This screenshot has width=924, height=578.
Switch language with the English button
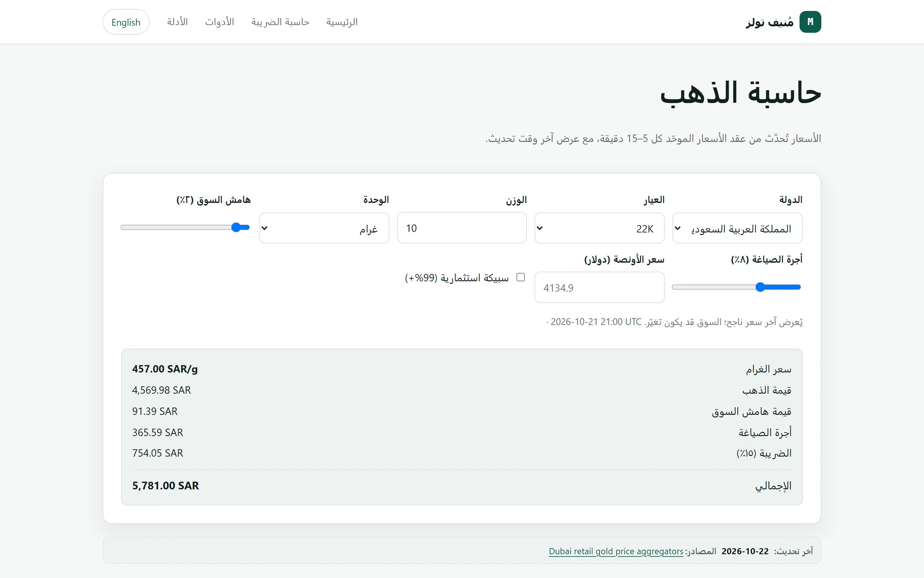tap(126, 22)
